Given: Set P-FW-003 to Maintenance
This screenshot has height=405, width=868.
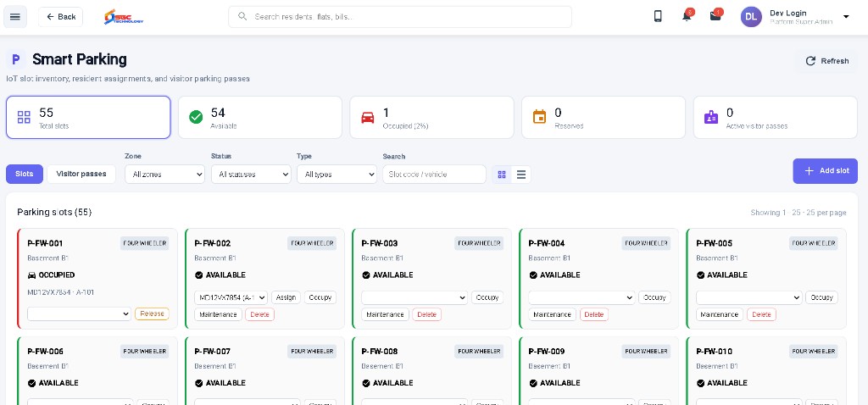Looking at the screenshot, I should [386, 314].
